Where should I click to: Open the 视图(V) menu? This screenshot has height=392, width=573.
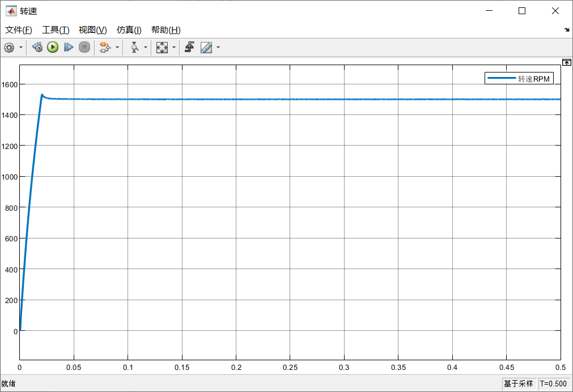click(92, 30)
